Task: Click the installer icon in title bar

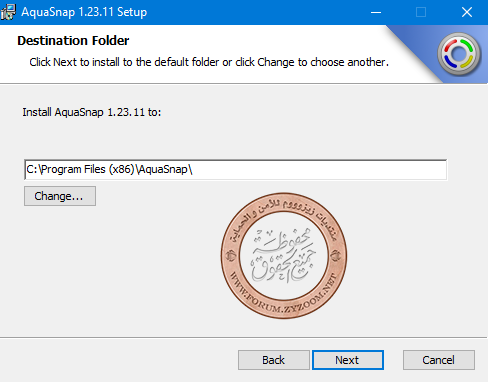Action: coord(8,12)
